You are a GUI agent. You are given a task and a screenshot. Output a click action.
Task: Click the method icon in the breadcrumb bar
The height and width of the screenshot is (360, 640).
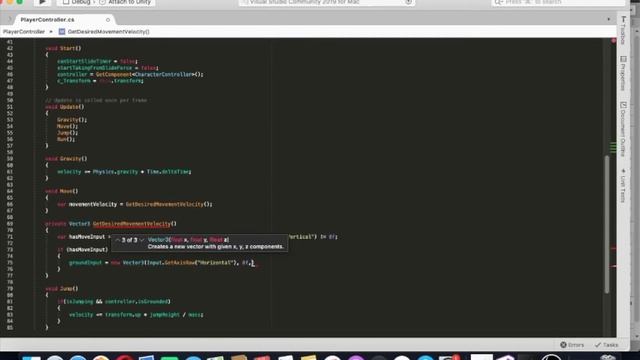[62, 31]
